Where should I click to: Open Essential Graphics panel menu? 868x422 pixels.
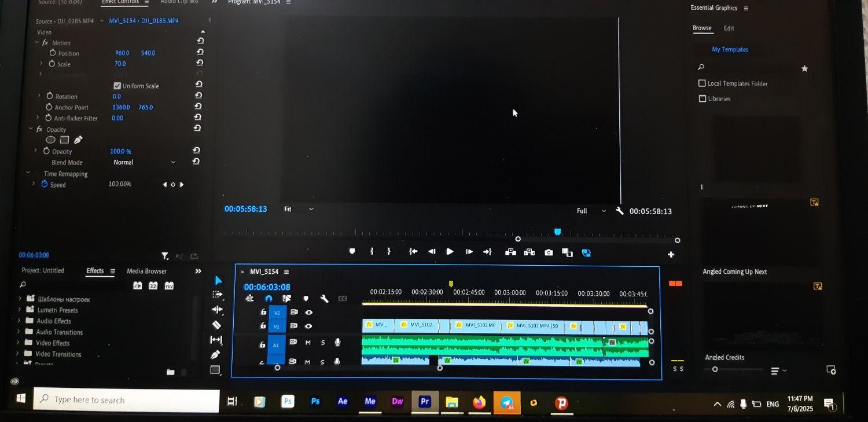tap(746, 8)
